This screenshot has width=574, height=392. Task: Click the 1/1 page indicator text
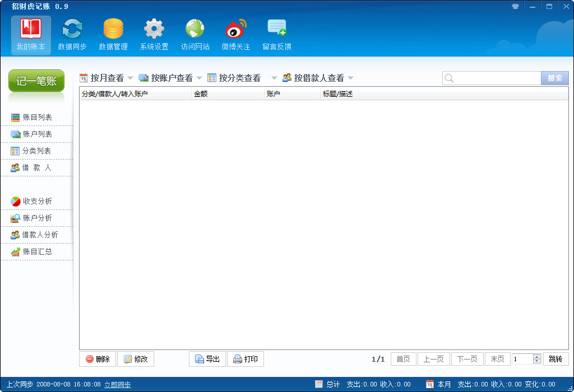[378, 360]
